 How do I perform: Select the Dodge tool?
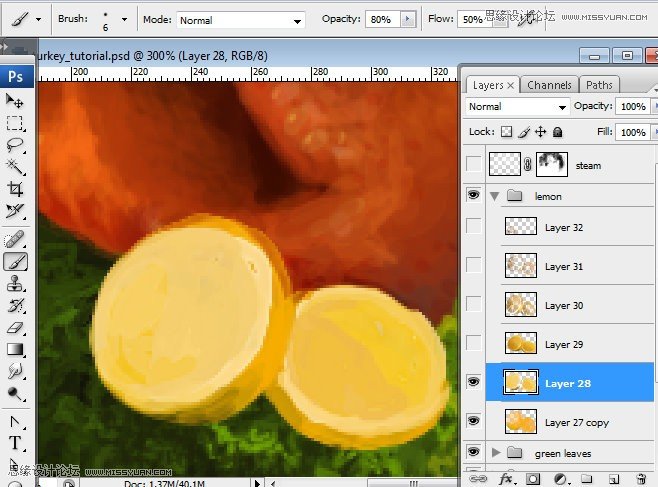[x=15, y=393]
